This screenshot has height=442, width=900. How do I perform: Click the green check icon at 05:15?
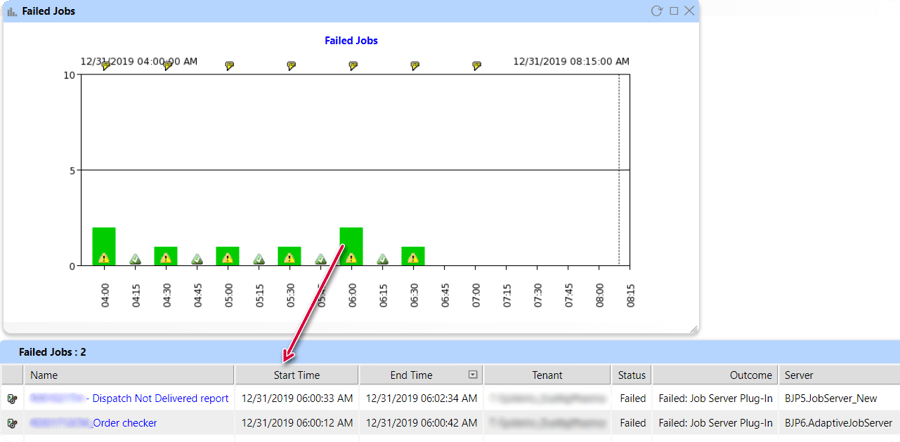[258, 259]
